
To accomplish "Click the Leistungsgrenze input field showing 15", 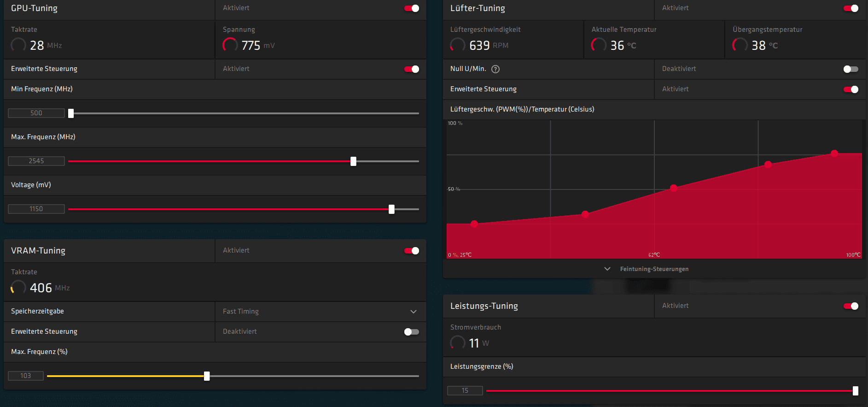I will [x=465, y=390].
